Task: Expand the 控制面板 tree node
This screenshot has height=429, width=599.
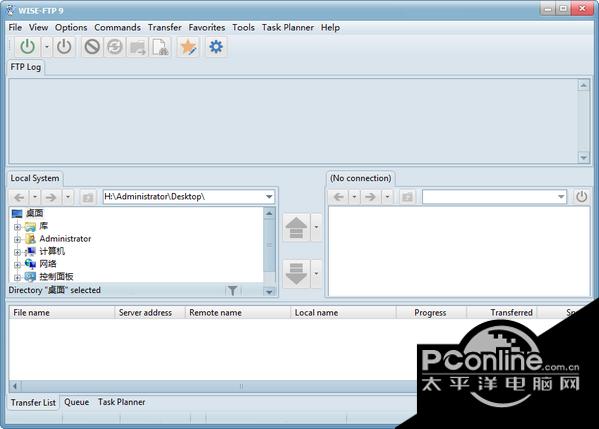Action: pos(17,277)
